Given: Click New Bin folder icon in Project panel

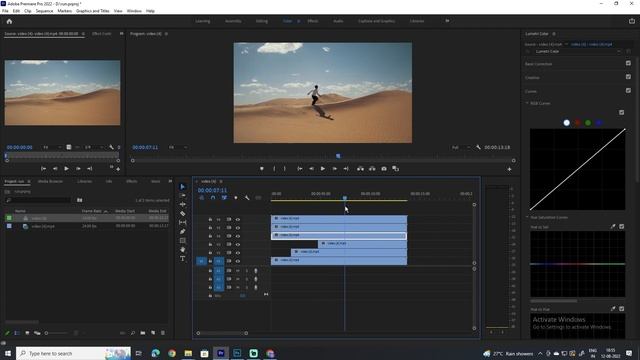Looking at the screenshot, I should [142, 333].
